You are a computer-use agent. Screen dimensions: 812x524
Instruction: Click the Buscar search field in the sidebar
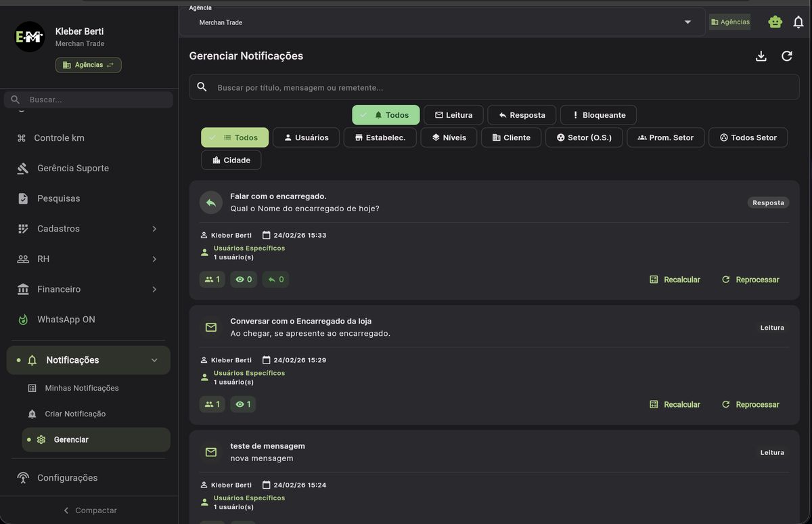[88, 100]
